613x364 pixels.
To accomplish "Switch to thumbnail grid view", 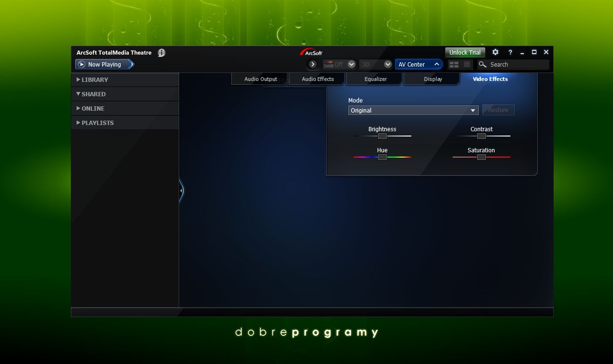I will (454, 64).
